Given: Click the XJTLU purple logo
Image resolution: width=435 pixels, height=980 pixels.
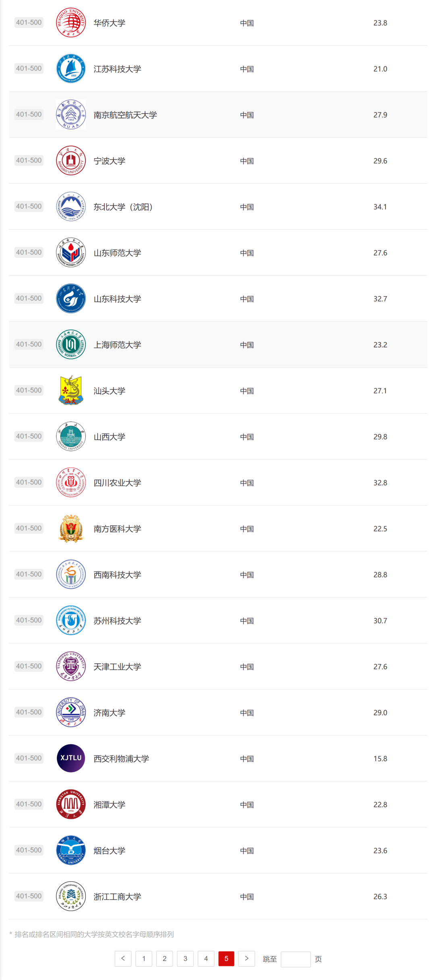Looking at the screenshot, I should point(71,758).
